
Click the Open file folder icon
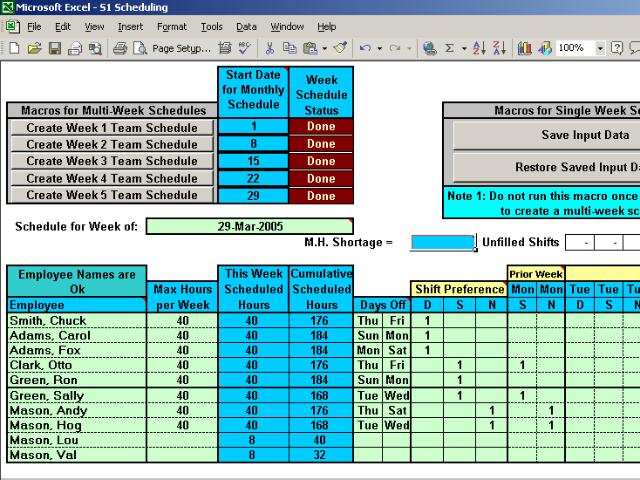(x=35, y=48)
